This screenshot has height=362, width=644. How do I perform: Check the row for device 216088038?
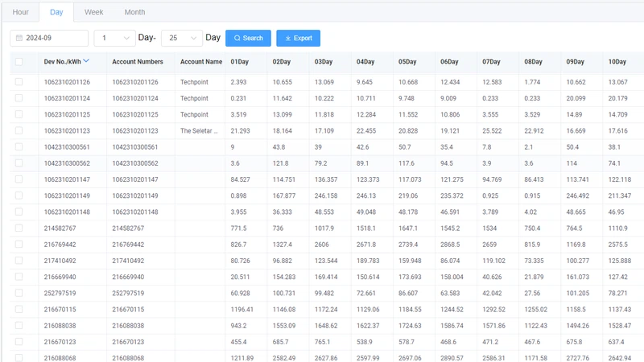pos(19,326)
